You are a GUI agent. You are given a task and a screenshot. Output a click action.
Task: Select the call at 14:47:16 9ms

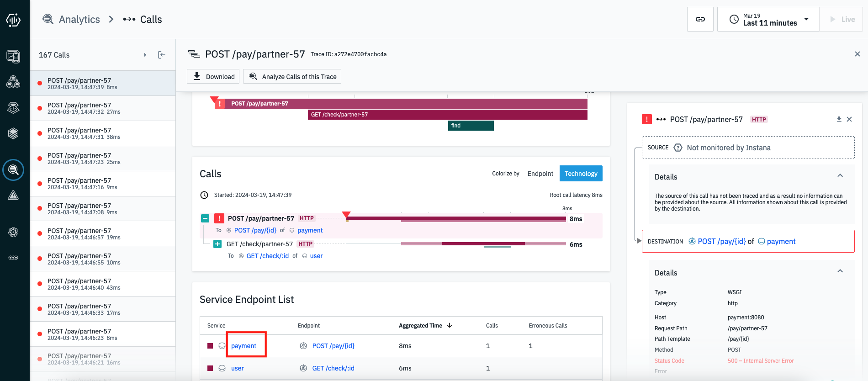pos(103,184)
